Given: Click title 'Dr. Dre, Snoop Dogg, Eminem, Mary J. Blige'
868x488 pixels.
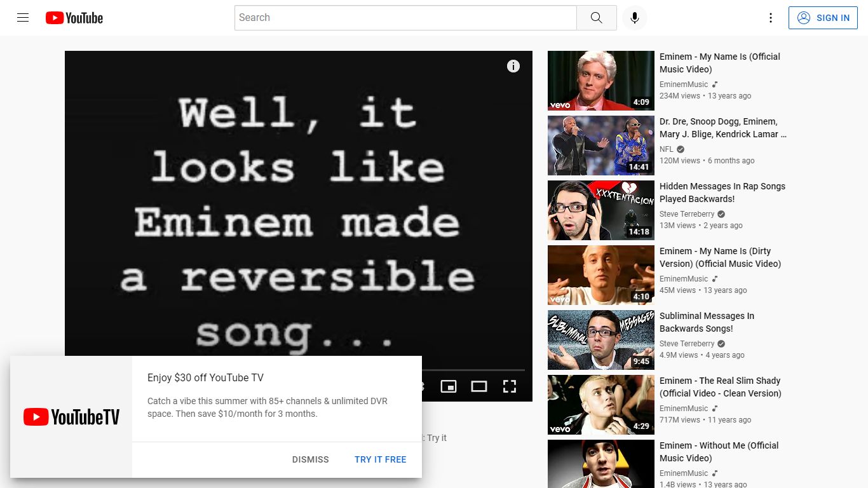Looking at the screenshot, I should [723, 128].
